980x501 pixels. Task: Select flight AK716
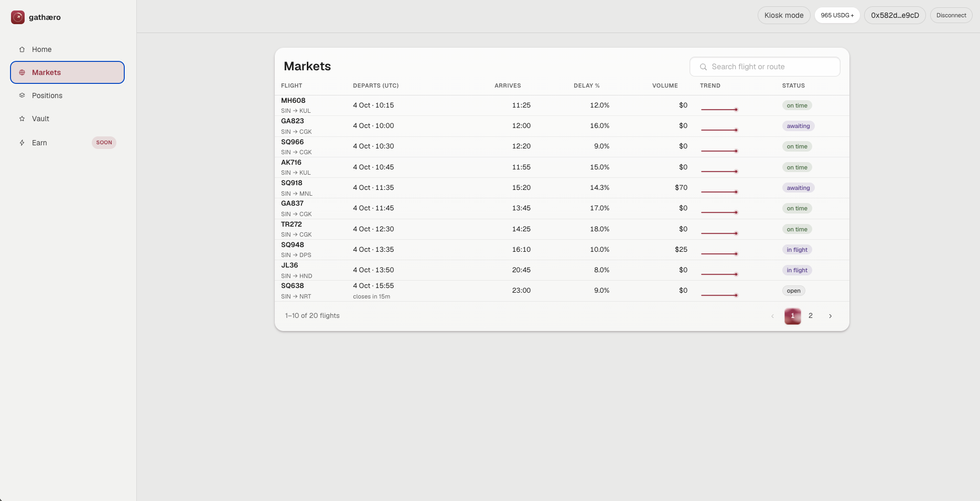(x=562, y=167)
